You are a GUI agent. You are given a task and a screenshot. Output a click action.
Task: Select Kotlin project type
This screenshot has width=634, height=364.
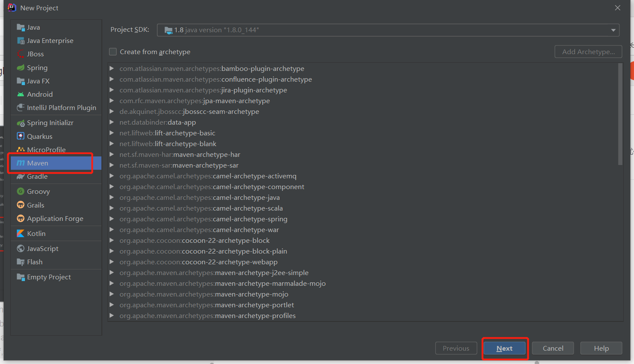point(56,233)
